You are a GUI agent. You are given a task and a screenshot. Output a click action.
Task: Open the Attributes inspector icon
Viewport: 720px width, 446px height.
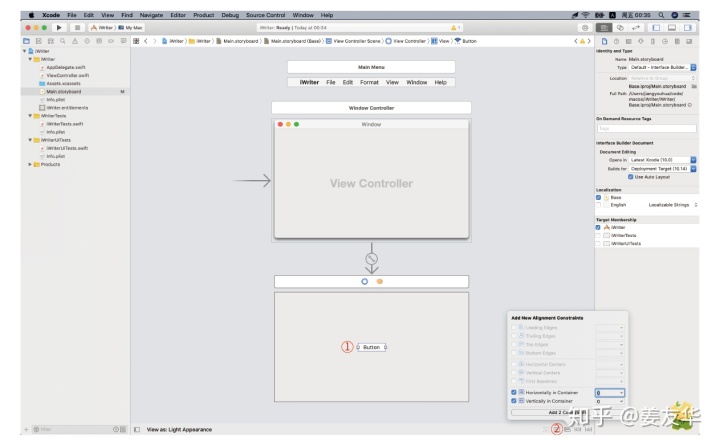coord(641,41)
